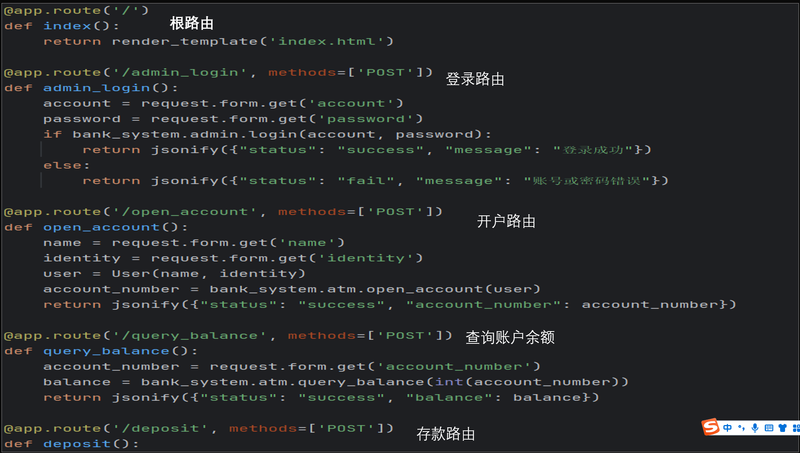800x453 pixels.
Task: Click the Sogou input method logo
Action: (x=710, y=426)
